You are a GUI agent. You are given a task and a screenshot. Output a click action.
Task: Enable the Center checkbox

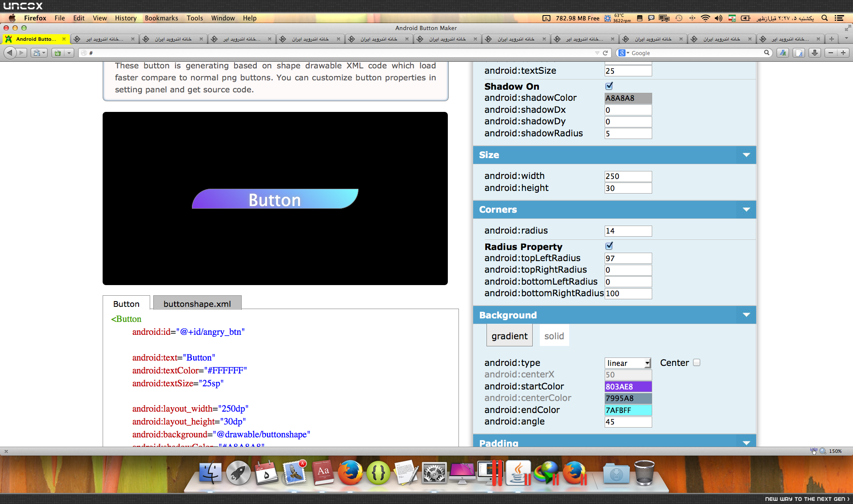tap(697, 362)
